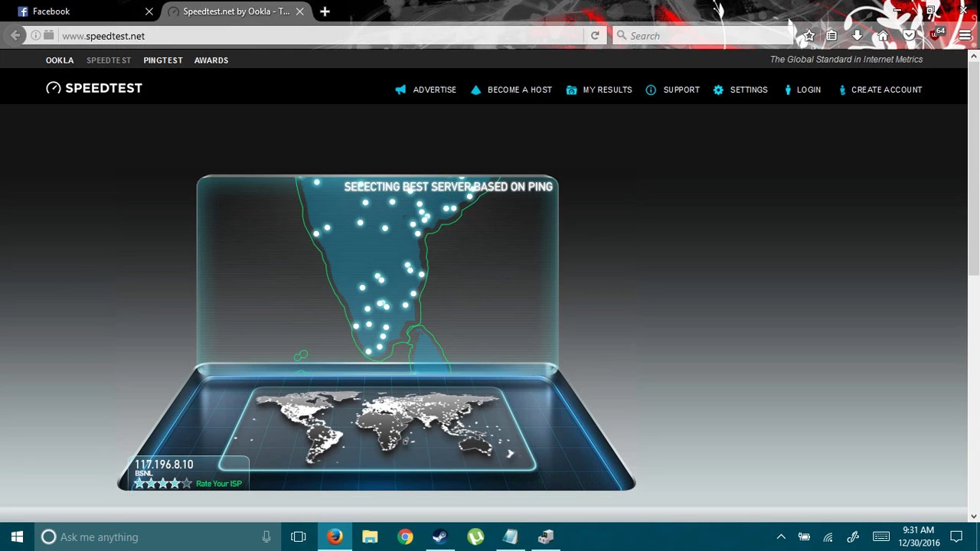980x551 pixels.
Task: Click the world map thumbnail
Action: pos(377,429)
